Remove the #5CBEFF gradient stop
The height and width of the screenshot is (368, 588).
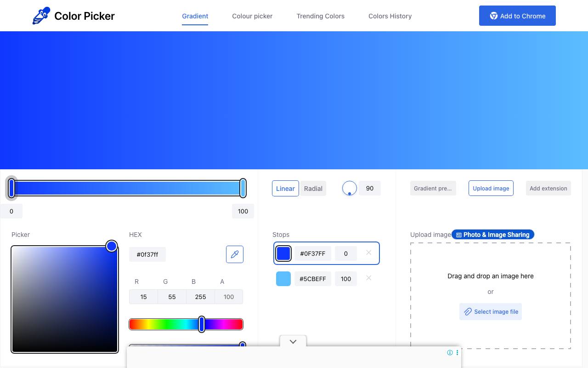tap(368, 278)
